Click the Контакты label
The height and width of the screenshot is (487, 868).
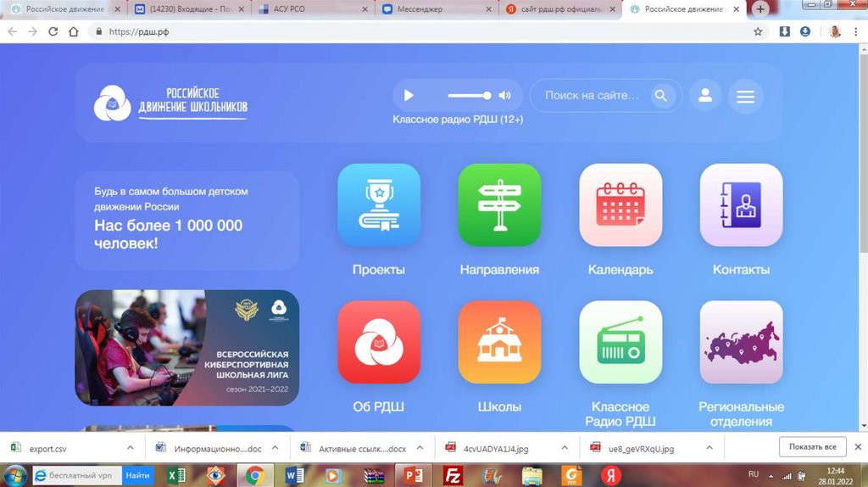tap(741, 270)
